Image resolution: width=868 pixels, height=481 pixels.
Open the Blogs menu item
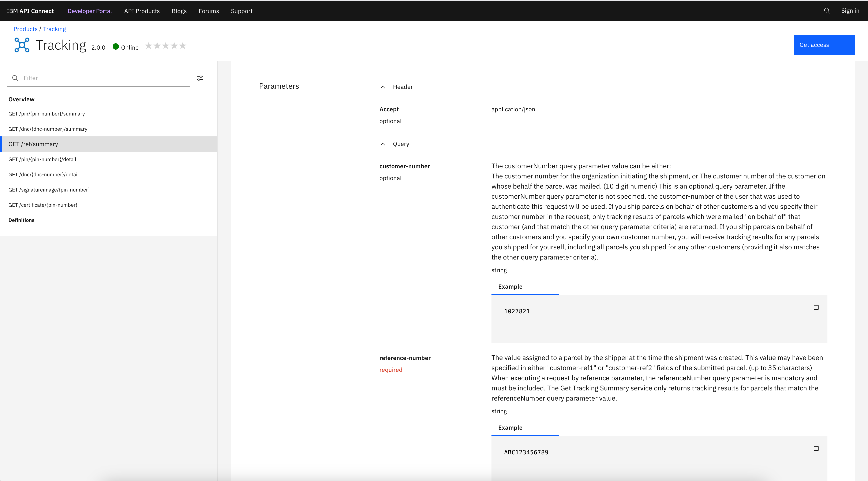[179, 11]
